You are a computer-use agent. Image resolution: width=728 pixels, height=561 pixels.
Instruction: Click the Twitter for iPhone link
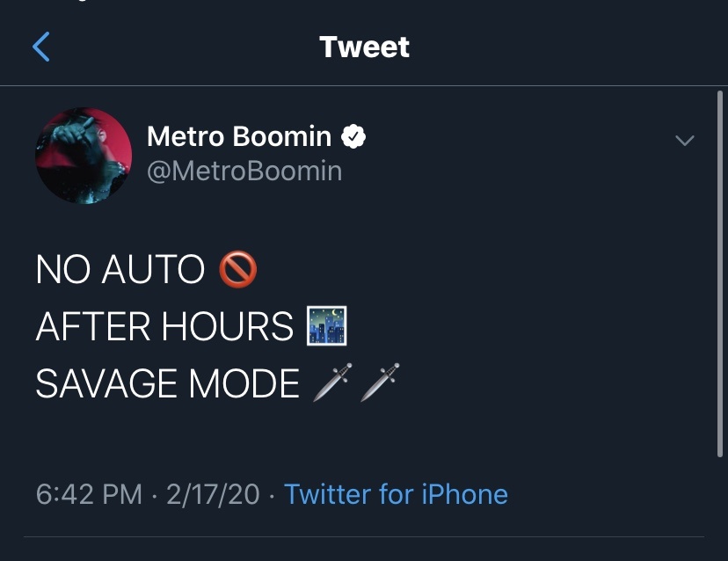point(396,493)
